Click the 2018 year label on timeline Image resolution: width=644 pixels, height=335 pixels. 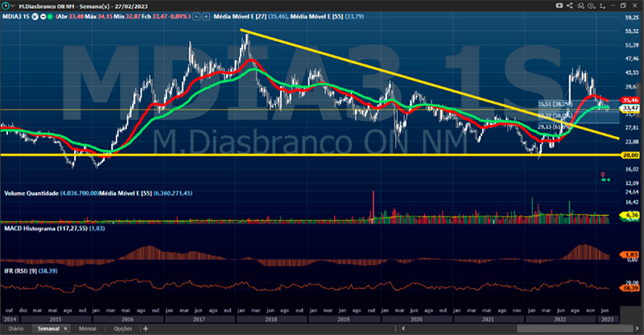click(271, 320)
